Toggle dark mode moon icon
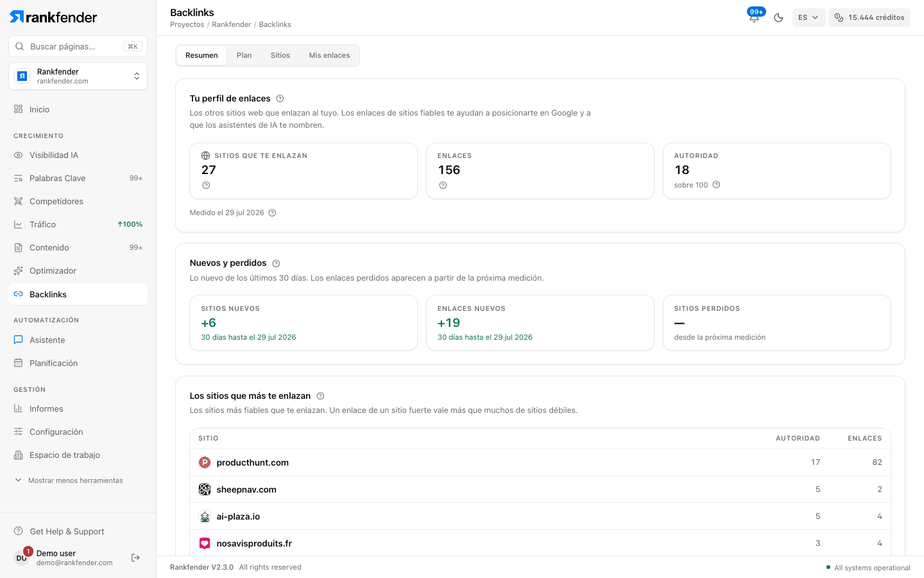Screen dimensions: 924x578 pyautogui.click(x=778, y=17)
